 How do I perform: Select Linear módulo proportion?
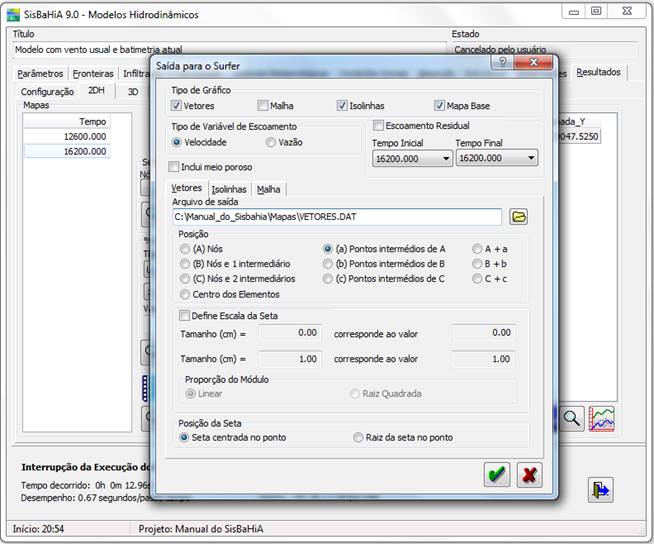coord(191,393)
